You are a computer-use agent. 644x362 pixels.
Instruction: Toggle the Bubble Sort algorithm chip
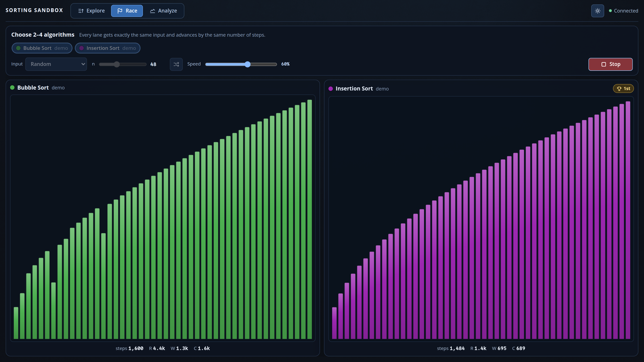click(x=42, y=48)
